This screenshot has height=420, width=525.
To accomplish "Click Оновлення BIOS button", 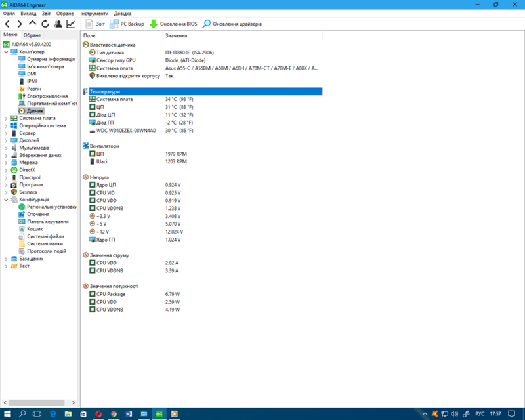I will (173, 24).
